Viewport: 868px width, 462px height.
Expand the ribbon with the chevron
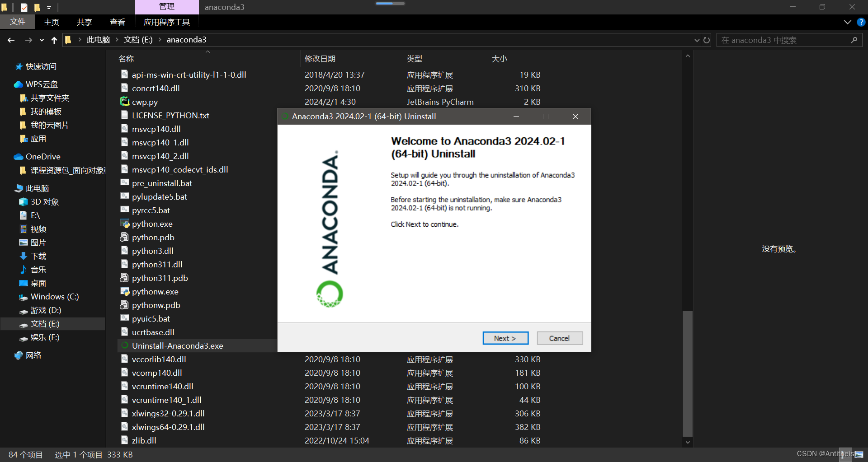[847, 22]
